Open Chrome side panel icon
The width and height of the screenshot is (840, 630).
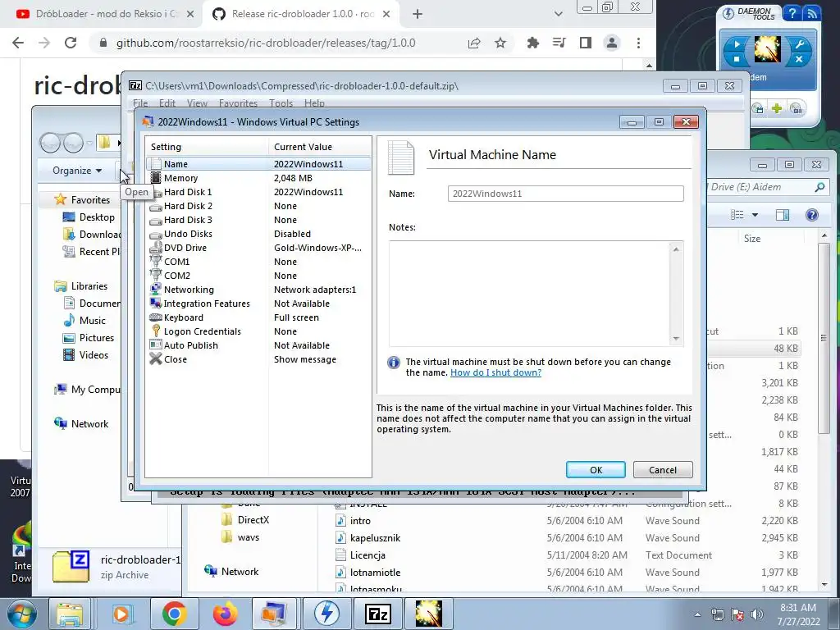(x=586, y=43)
